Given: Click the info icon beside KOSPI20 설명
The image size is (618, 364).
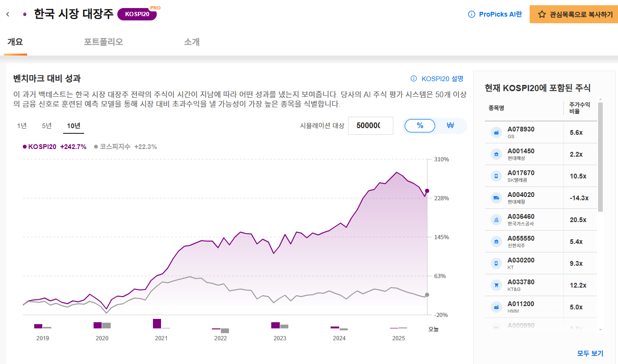Looking at the screenshot, I should pyautogui.click(x=414, y=79).
